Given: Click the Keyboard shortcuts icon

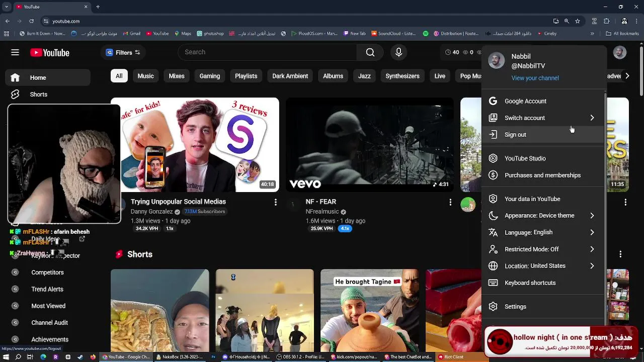Looking at the screenshot, I should pyautogui.click(x=493, y=283).
